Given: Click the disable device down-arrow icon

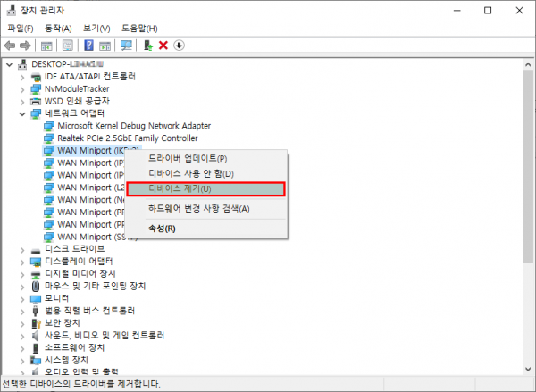Looking at the screenshot, I should tap(179, 46).
